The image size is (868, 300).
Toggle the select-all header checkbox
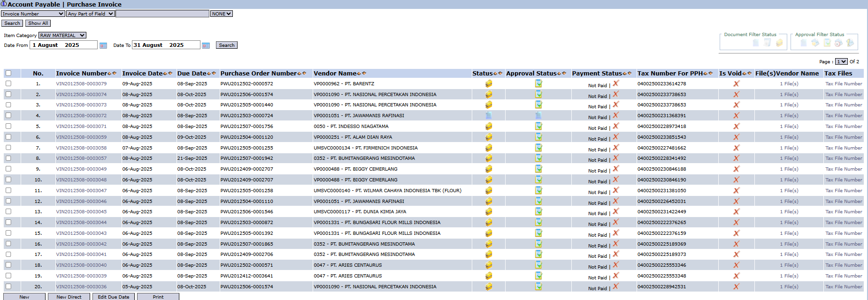8,73
